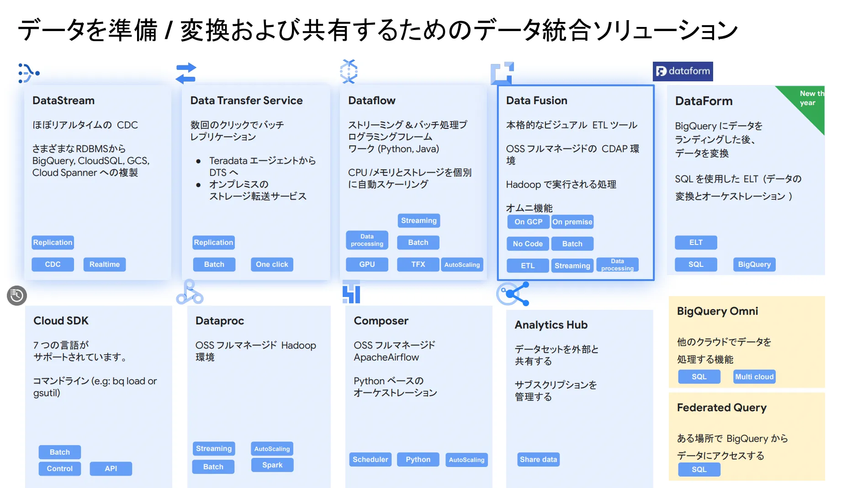Click the Composer card title

tap(381, 321)
